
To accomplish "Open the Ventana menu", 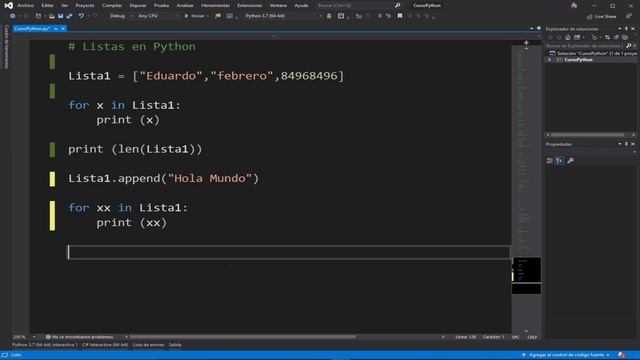I will click(x=278, y=5).
